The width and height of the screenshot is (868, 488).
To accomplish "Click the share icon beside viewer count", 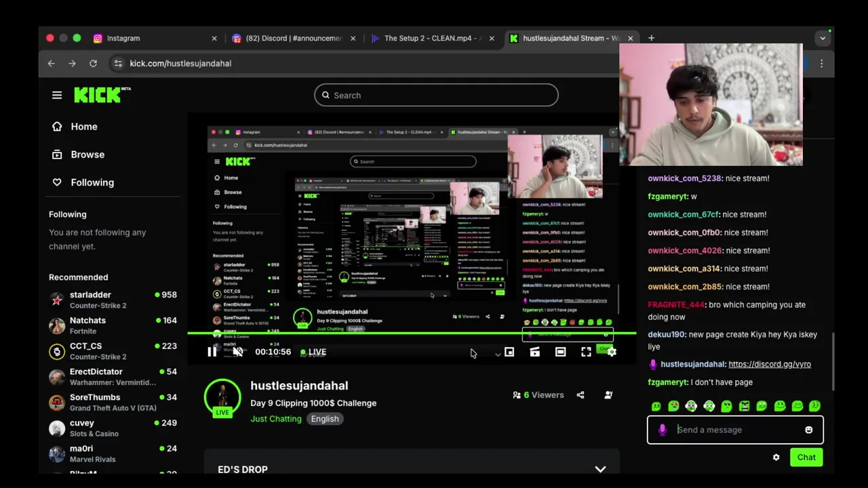I will tap(580, 395).
